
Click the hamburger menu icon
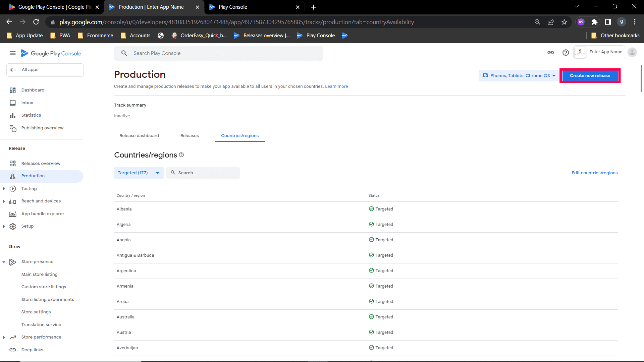tap(12, 53)
